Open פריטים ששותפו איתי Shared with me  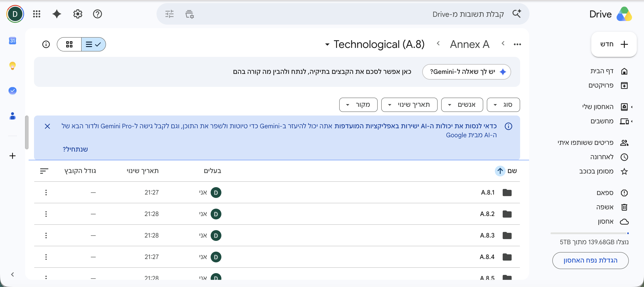[x=593, y=143]
